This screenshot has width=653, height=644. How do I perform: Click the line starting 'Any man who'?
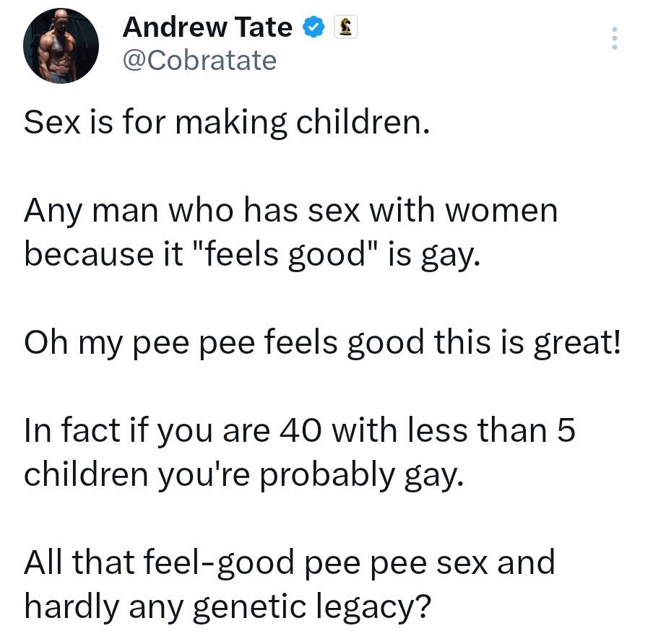291,211
